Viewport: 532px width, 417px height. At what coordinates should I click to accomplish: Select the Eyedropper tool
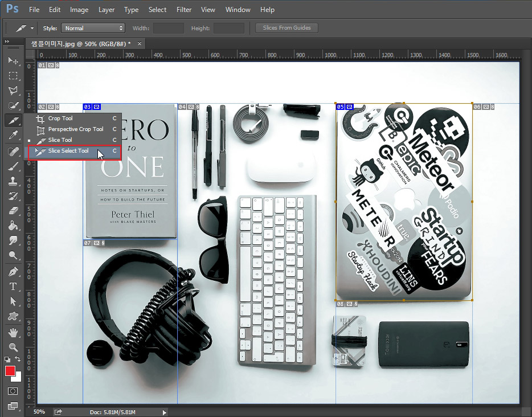[x=13, y=136]
